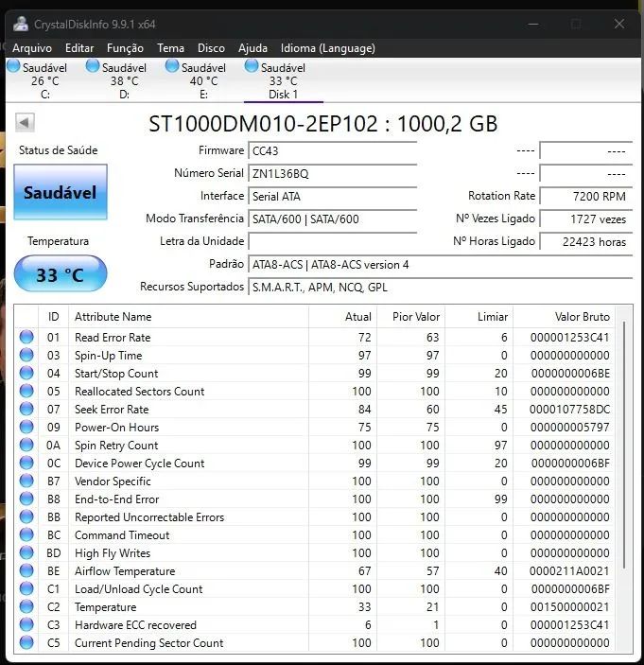Click raw value 000000005797 of Power-On Hours
Viewport: 644px width, 665px height.
pyautogui.click(x=570, y=427)
